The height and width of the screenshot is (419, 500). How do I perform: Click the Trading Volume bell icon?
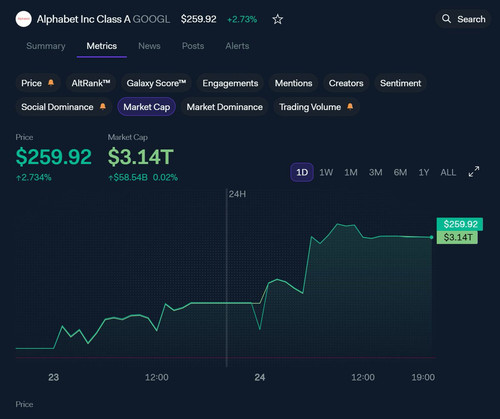pos(350,106)
